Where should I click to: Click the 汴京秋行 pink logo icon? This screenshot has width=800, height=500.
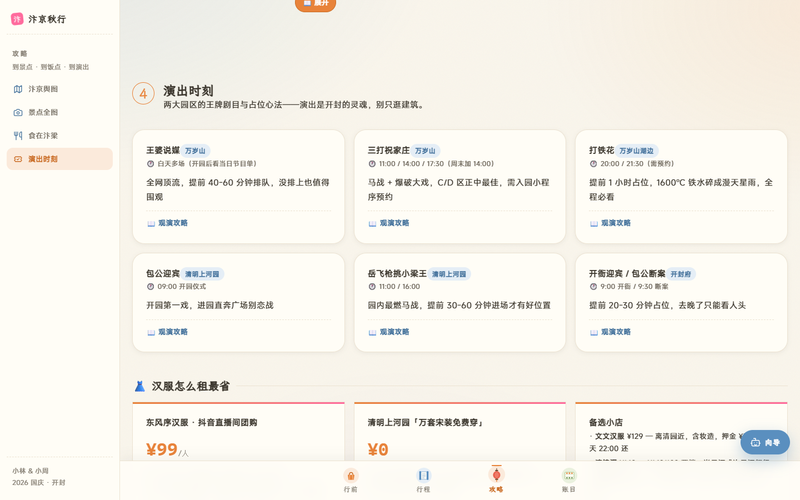click(17, 19)
